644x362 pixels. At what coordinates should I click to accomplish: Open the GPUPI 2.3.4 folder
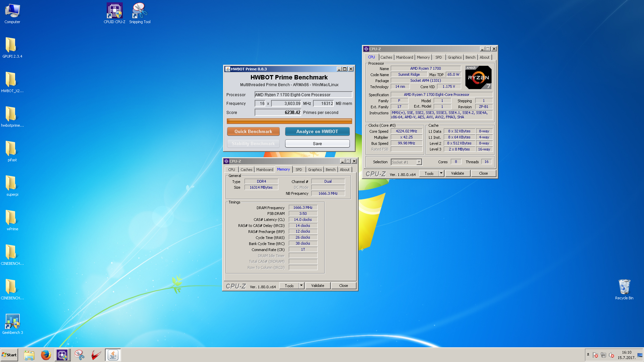(12, 48)
